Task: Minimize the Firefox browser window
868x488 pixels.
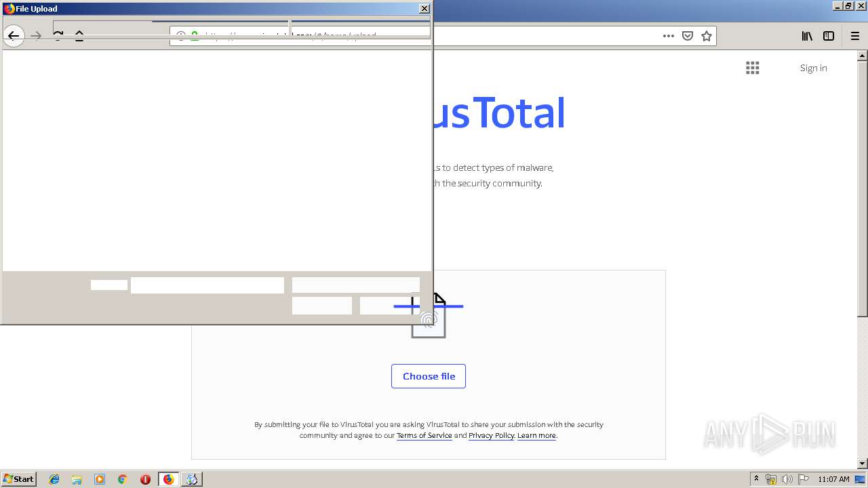Action: (837, 6)
